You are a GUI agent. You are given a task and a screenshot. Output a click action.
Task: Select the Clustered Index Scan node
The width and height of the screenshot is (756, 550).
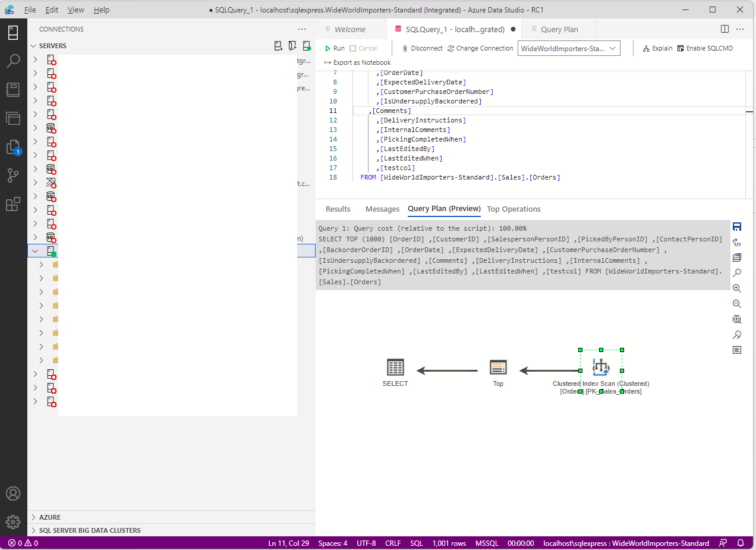click(600, 367)
